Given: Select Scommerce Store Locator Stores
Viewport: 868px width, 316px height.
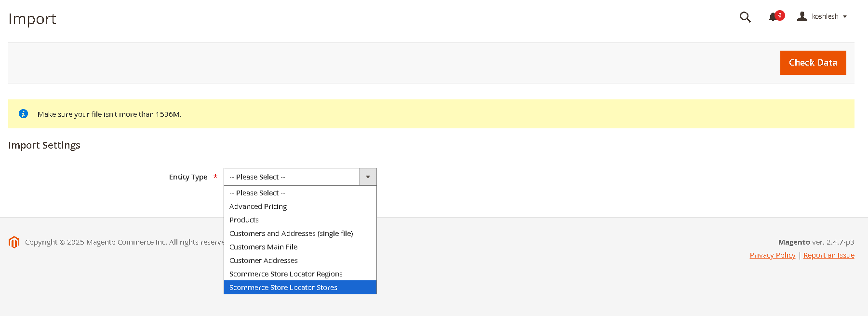Looking at the screenshot, I should click(283, 288).
